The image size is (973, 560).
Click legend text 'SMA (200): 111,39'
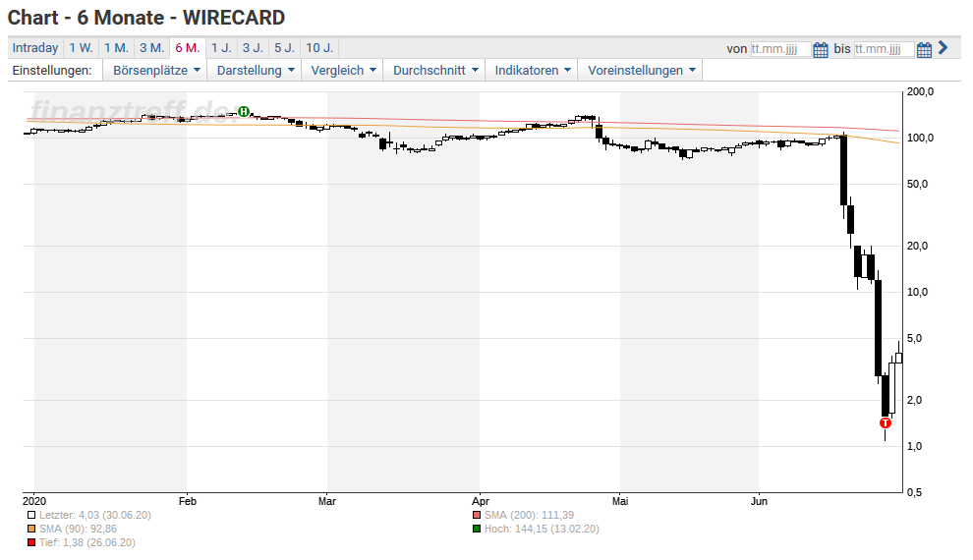tap(530, 515)
